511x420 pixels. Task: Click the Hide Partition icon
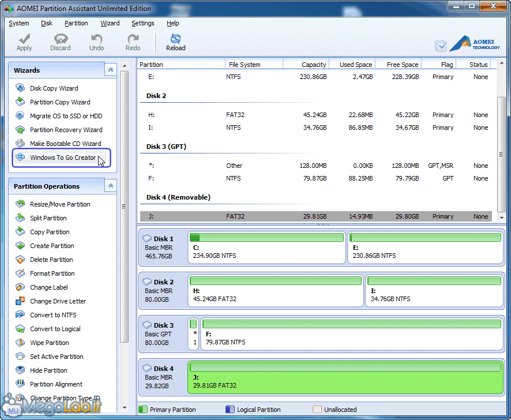tap(20, 370)
